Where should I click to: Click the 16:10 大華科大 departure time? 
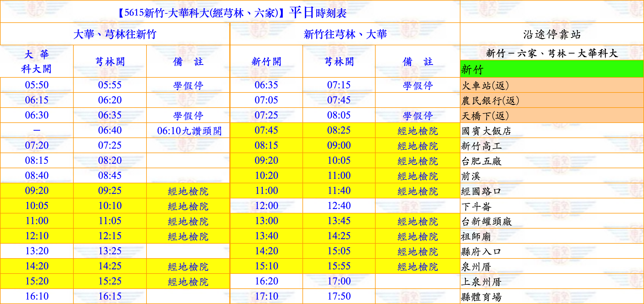pyautogui.click(x=37, y=296)
